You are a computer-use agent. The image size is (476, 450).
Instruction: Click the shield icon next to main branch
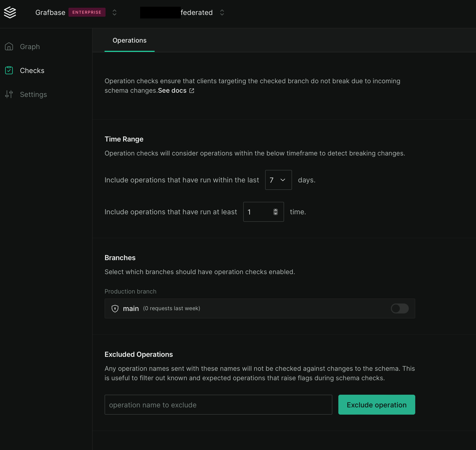pos(115,308)
